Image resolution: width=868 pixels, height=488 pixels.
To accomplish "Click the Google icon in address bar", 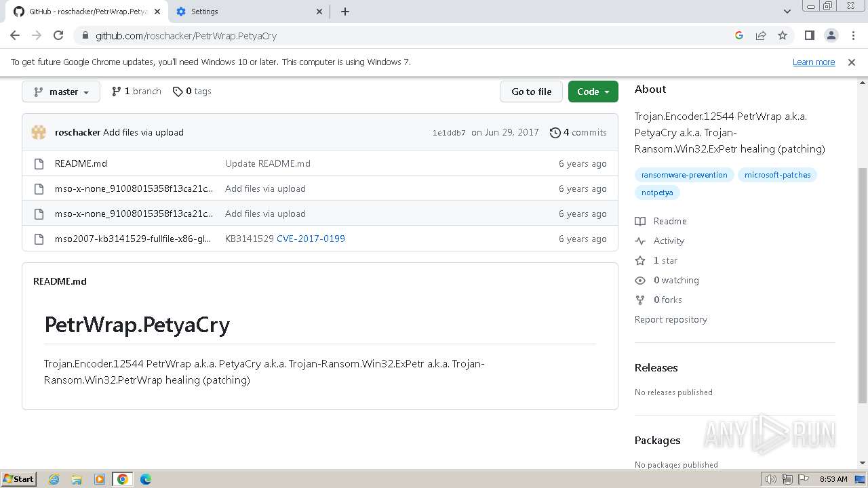I will [x=739, y=35].
